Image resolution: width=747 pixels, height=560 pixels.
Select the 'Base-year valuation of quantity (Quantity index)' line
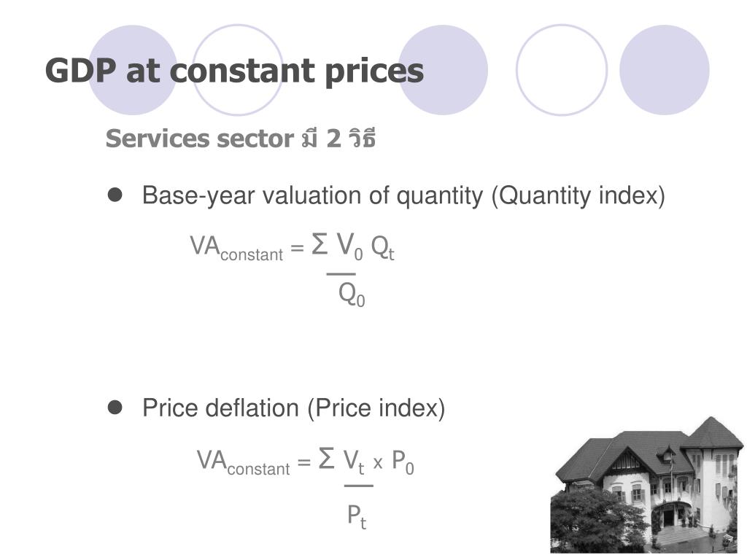pyautogui.click(x=403, y=195)
